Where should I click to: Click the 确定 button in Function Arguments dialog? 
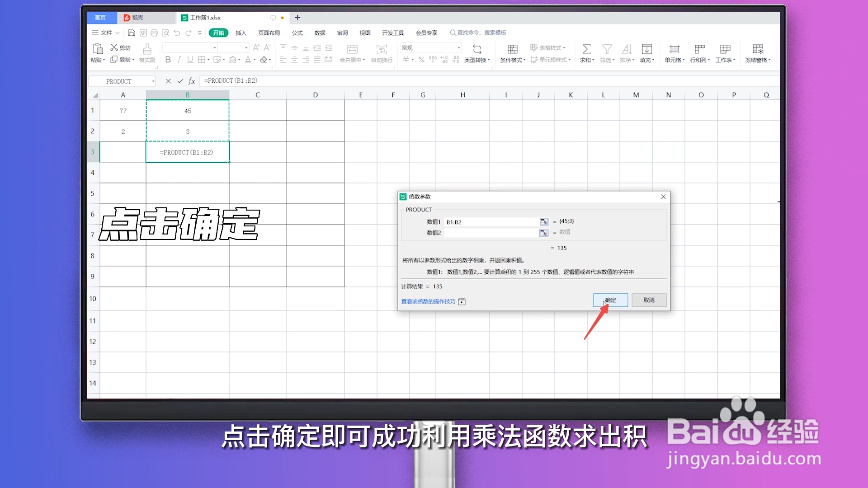(x=610, y=300)
